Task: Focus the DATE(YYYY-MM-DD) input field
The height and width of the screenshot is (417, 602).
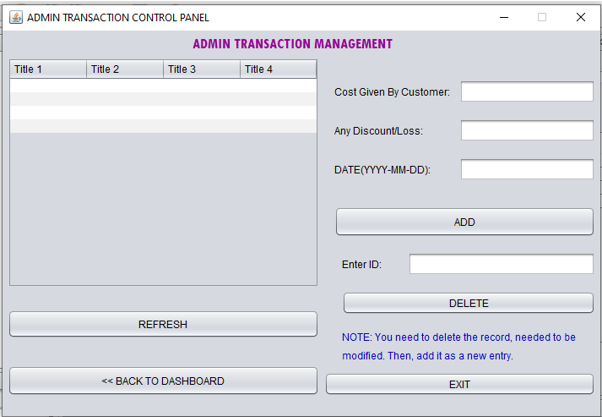Action: point(527,169)
